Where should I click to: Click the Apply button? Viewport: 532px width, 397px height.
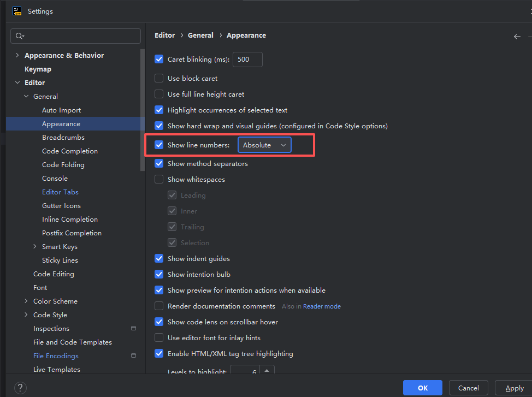pos(515,388)
